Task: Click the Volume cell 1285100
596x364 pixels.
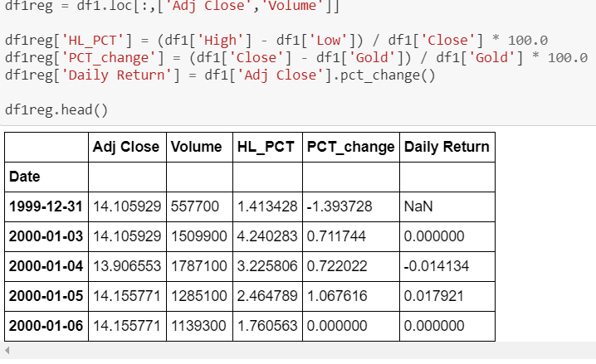Action: tap(198, 296)
